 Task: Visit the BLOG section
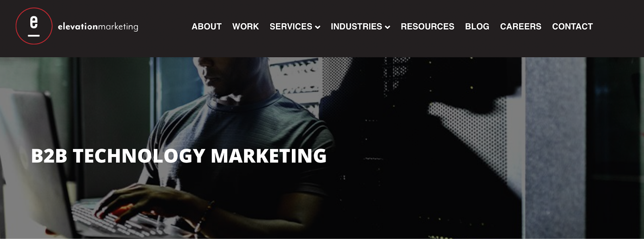tap(477, 27)
